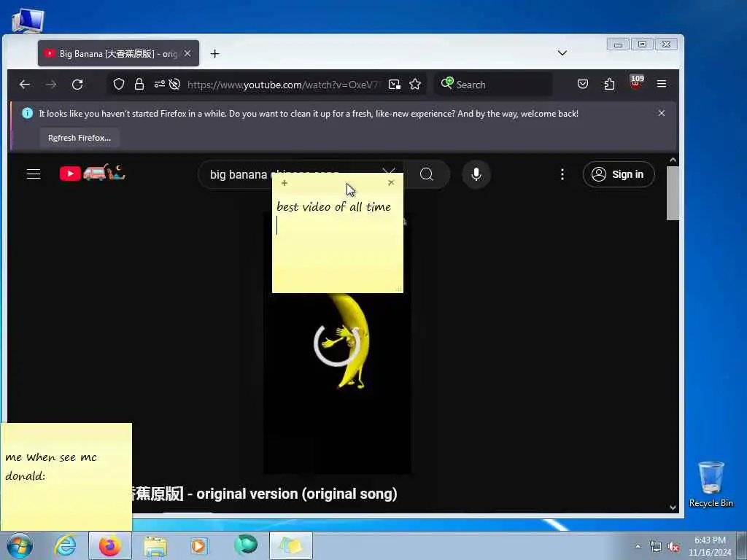The image size is (747, 560).
Task: Click the green round app taskbar icon
Action: point(246,545)
